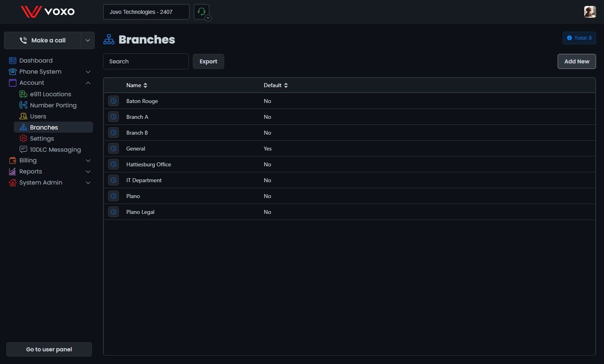Go to e911 Locations page
Image resolution: width=604 pixels, height=364 pixels.
click(51, 94)
